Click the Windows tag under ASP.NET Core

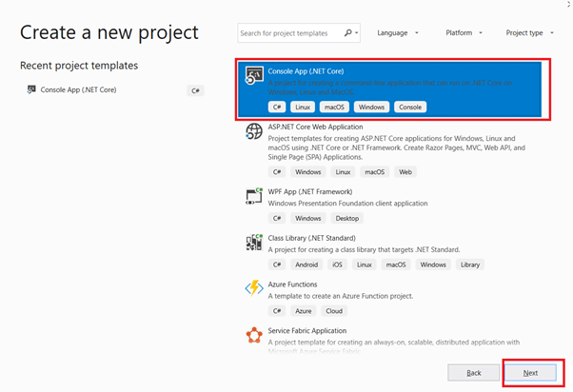point(308,171)
